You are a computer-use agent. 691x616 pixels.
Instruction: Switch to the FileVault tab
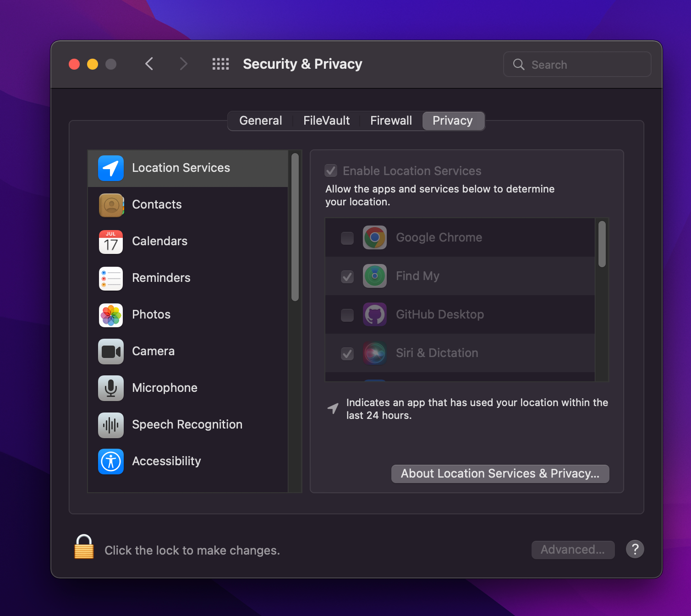(x=326, y=121)
